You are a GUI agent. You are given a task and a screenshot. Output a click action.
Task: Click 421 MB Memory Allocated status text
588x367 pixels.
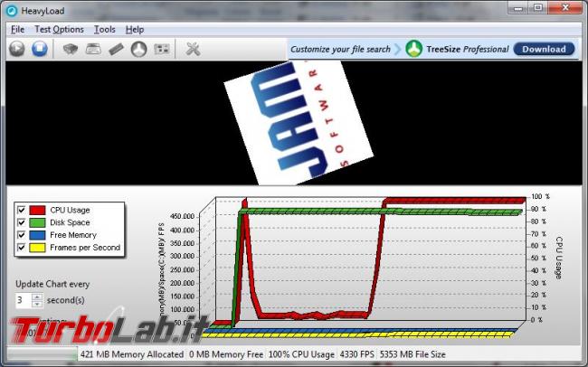(x=132, y=354)
